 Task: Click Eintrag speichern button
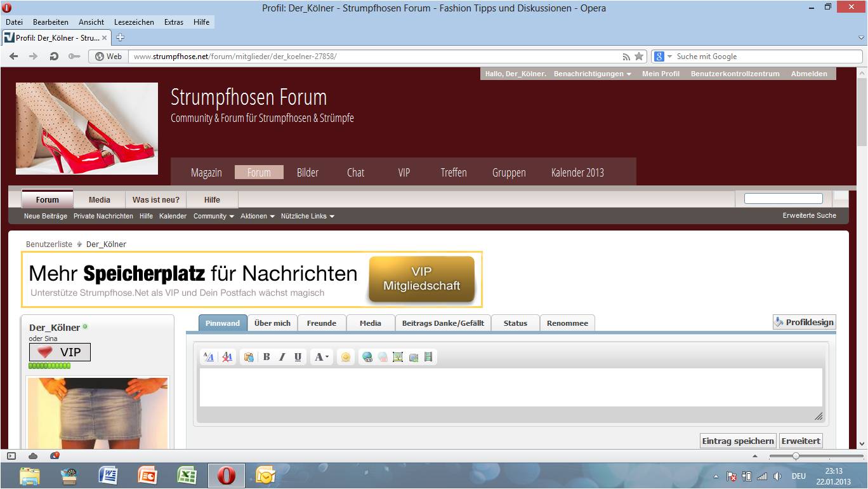coord(738,441)
